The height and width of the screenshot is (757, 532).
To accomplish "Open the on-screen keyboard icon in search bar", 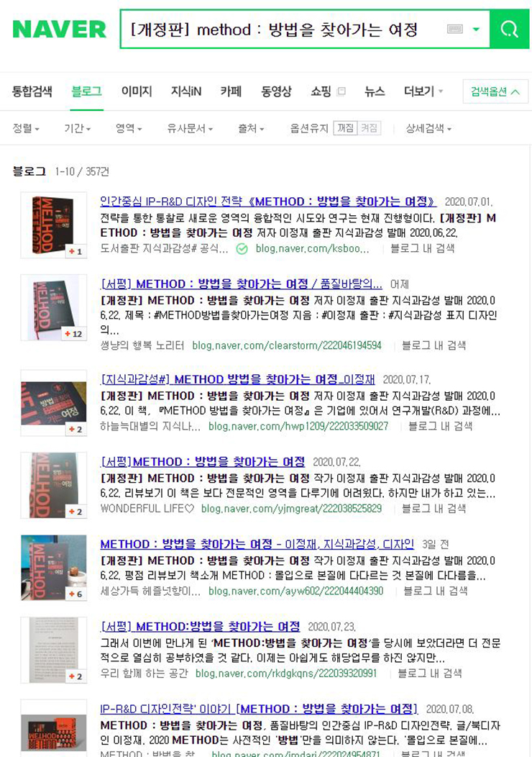I will pyautogui.click(x=455, y=30).
